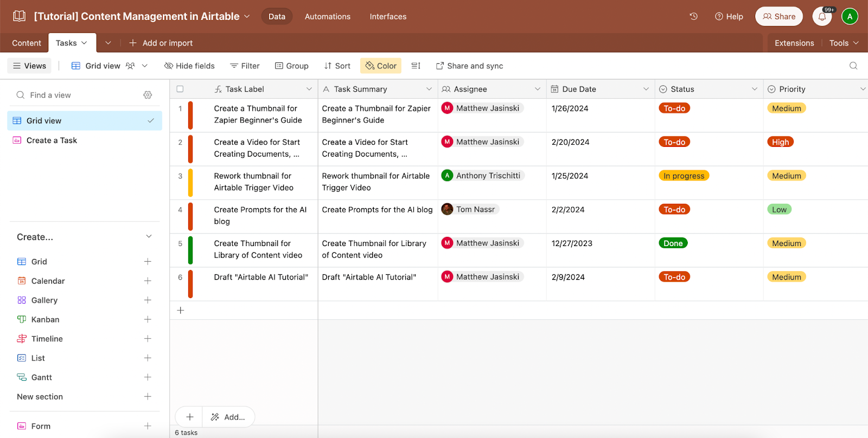Open view settings gear icon
Image resolution: width=868 pixels, height=438 pixels.
148,95
